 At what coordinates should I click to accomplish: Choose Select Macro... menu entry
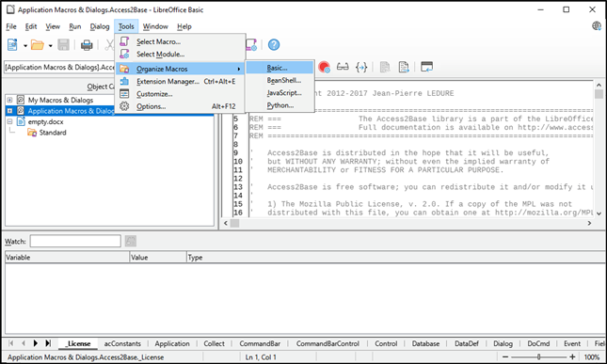pyautogui.click(x=181, y=41)
